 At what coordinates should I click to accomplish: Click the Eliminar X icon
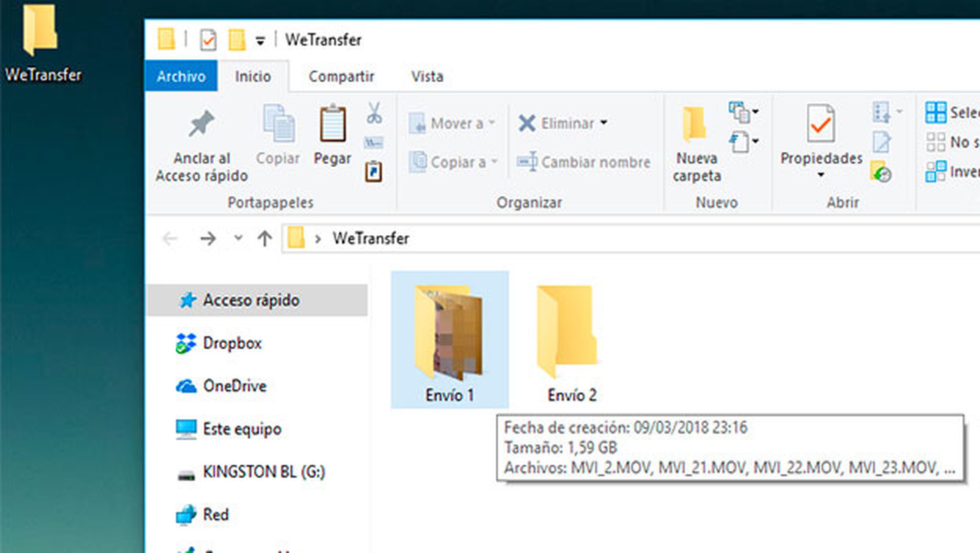[x=527, y=123]
